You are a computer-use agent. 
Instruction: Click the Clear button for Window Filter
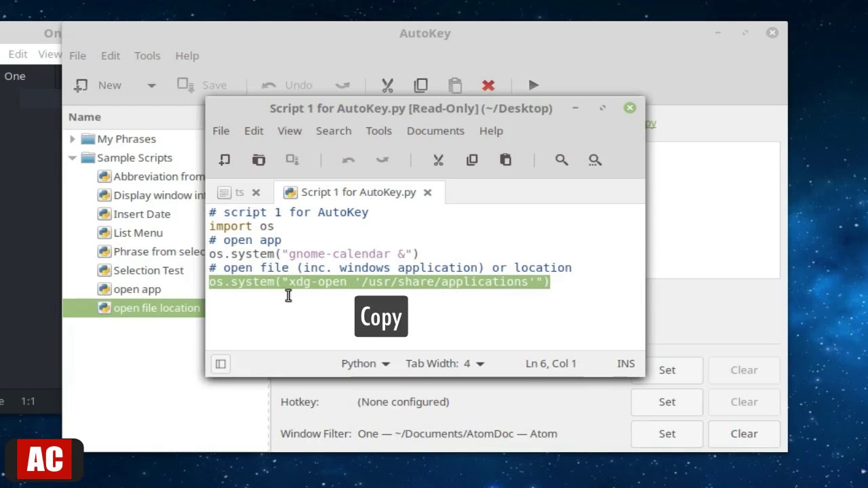coord(744,434)
